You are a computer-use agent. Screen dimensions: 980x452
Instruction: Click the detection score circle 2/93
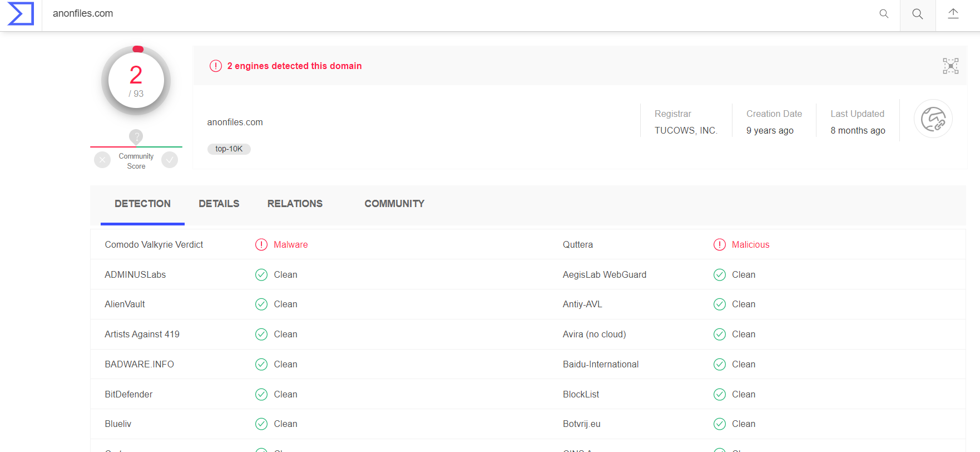tap(136, 81)
